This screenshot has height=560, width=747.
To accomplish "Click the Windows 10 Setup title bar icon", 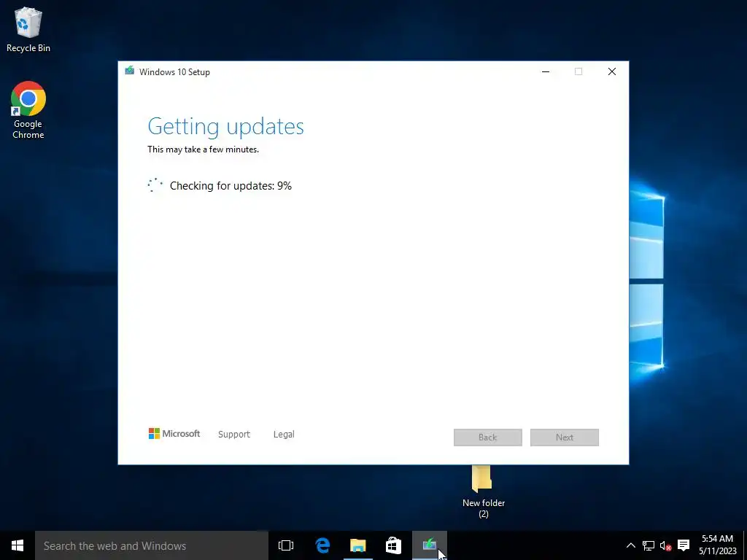I will (130, 71).
